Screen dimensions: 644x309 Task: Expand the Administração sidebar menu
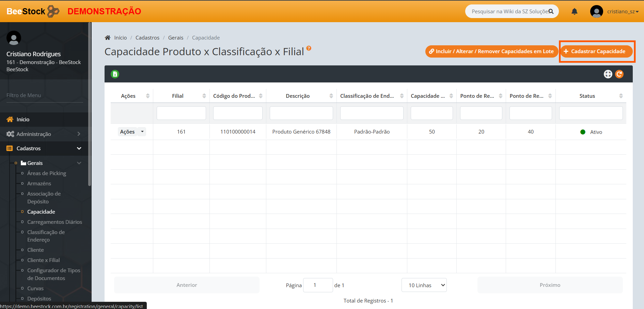(44, 134)
